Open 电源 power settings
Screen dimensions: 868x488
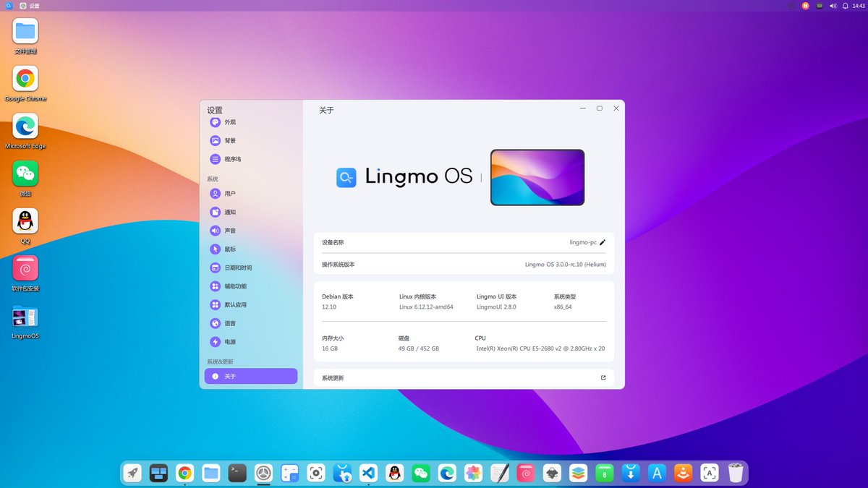pyautogui.click(x=250, y=342)
